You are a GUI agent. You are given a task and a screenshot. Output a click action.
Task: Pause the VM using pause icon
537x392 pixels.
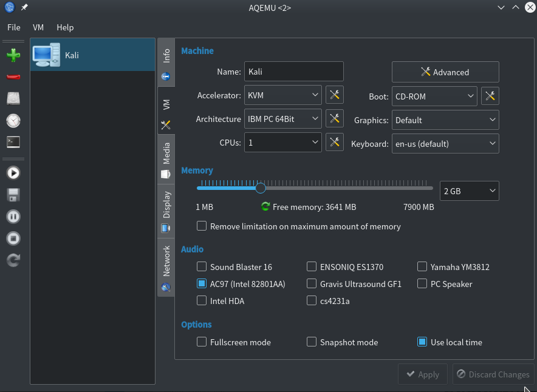click(x=13, y=217)
